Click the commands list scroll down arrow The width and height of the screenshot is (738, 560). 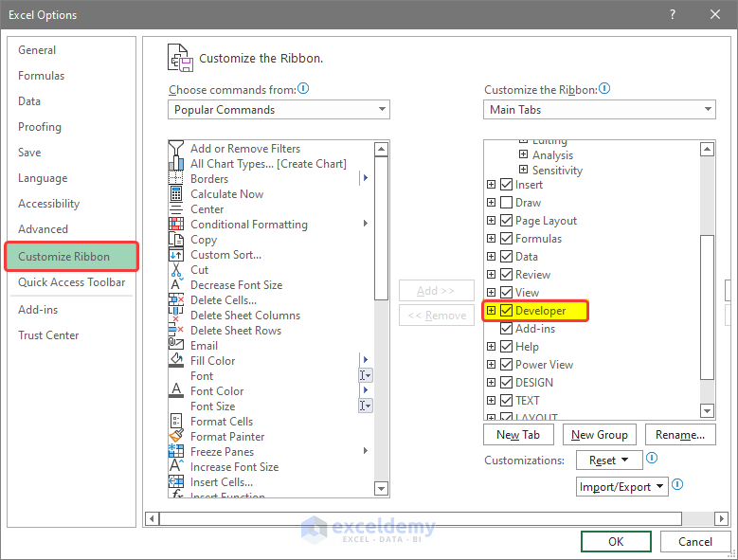tap(381, 489)
